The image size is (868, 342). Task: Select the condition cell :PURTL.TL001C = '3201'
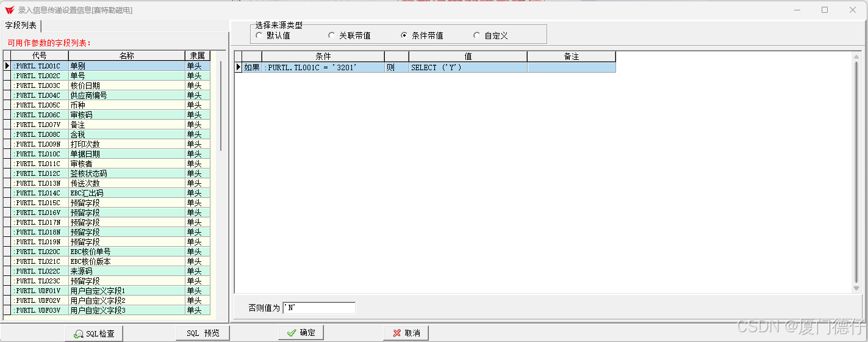point(323,67)
